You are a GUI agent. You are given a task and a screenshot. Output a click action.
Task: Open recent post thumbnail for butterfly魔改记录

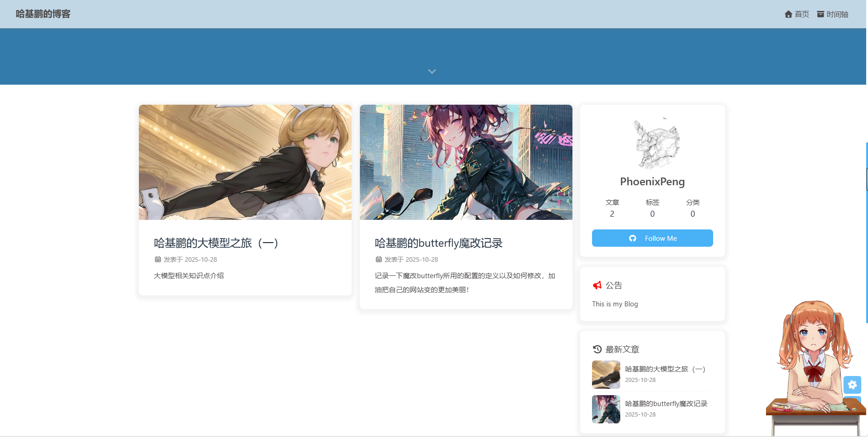606,409
